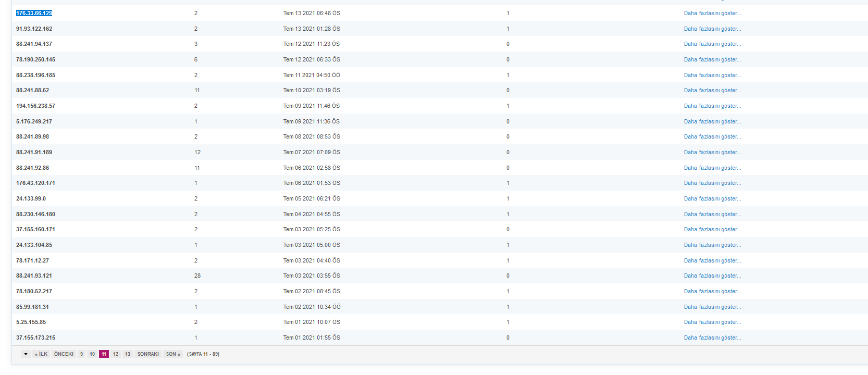The image size is (868, 375).
Task: Show more for IP 194.156.238.57
Action: (x=712, y=106)
